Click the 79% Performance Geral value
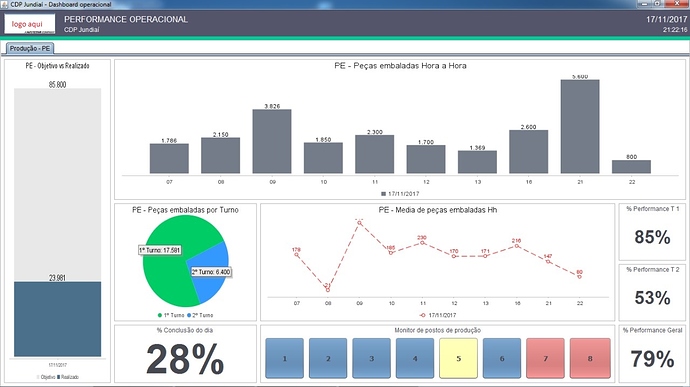This screenshot has width=690, height=387. pos(652,359)
